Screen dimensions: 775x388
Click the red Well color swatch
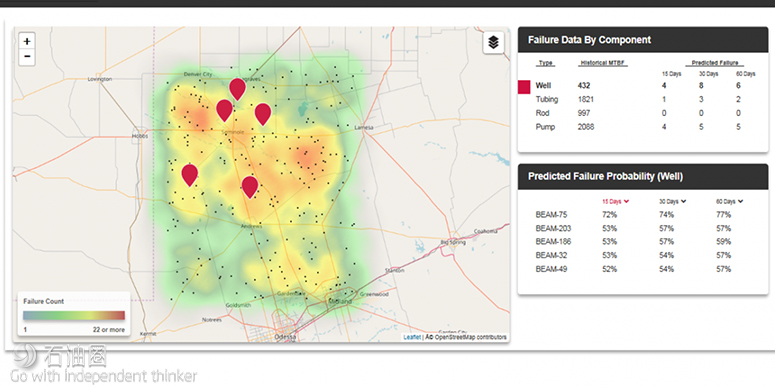click(524, 87)
